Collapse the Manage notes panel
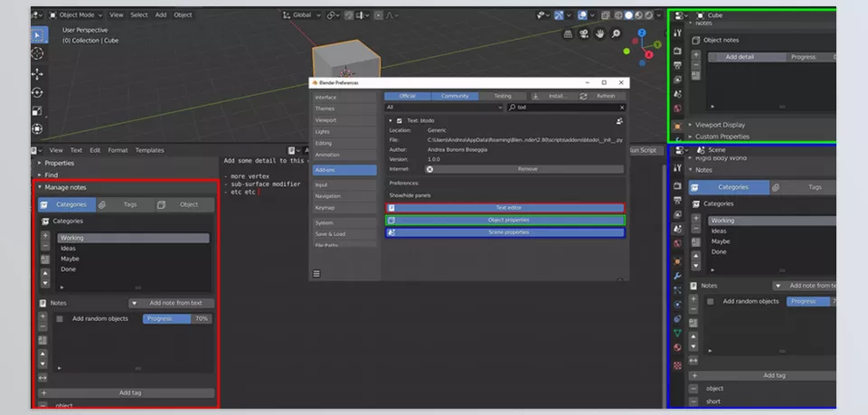Image resolution: width=868 pixels, height=415 pixels. (65, 186)
